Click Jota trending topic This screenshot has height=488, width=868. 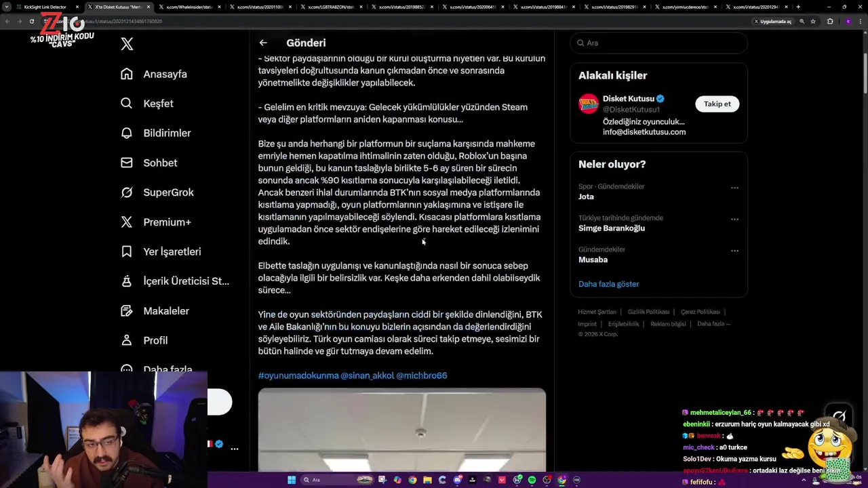[x=586, y=197]
